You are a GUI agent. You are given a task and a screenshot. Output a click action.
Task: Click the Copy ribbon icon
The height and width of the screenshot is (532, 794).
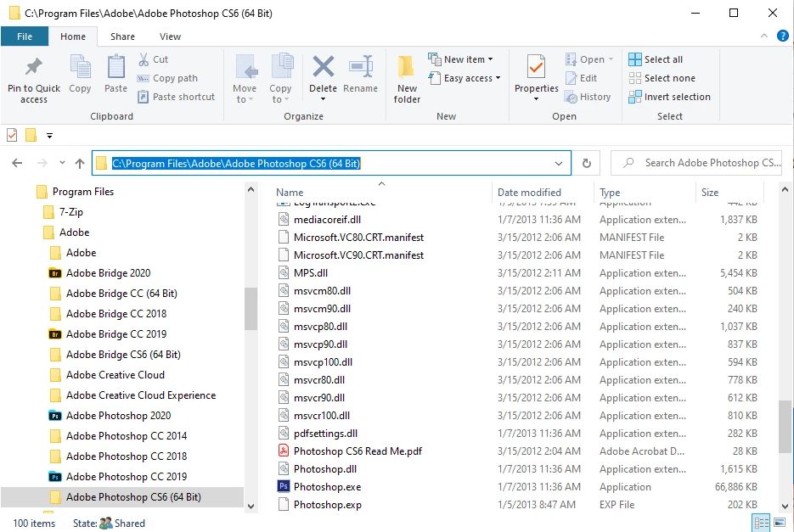tap(80, 67)
